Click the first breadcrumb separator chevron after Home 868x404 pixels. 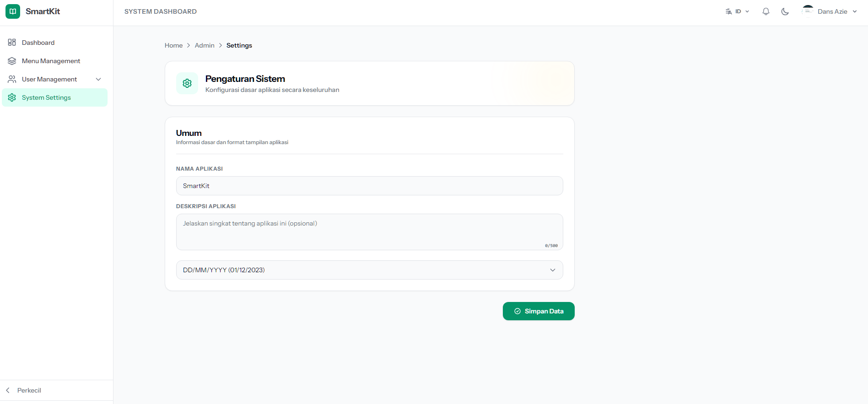189,45
